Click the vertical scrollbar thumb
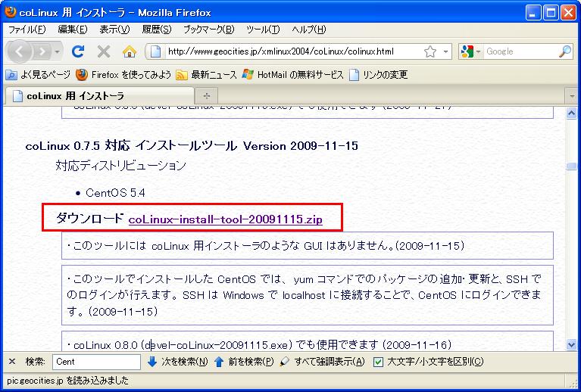Image resolution: width=581 pixels, height=392 pixels. (x=571, y=166)
